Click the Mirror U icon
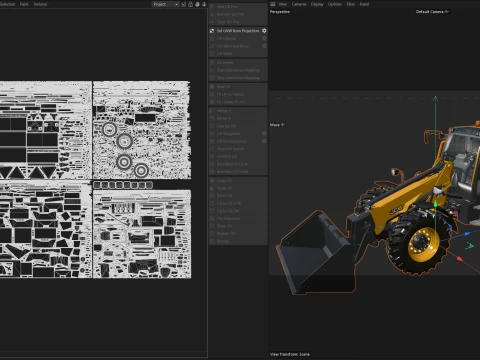480x360 pixels. [212, 111]
